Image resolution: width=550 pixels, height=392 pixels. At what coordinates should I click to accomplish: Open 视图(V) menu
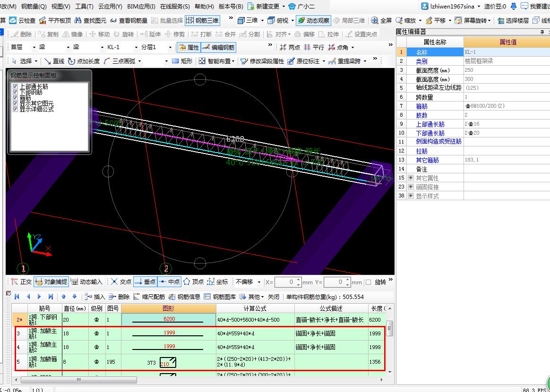coord(60,7)
